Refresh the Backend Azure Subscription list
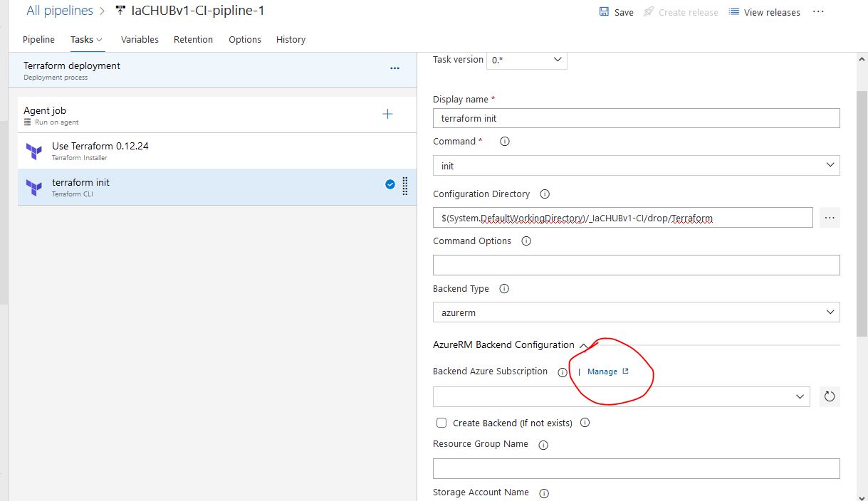The image size is (868, 501). pyautogui.click(x=829, y=396)
